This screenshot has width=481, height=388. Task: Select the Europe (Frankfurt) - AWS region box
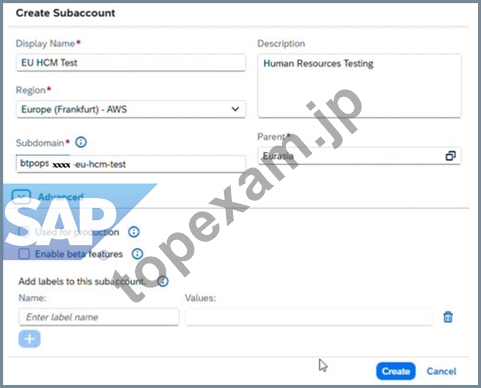click(131, 109)
